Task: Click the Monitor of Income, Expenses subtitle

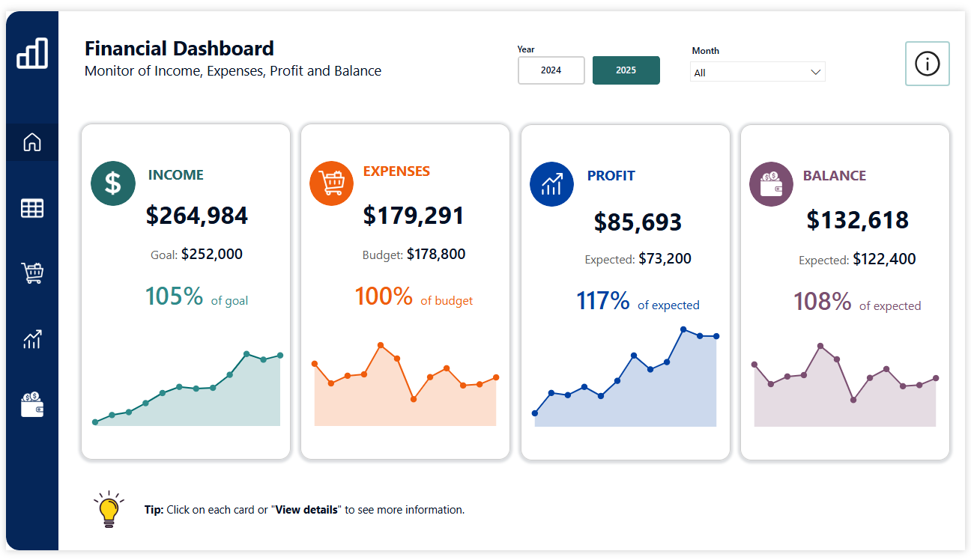Action: pos(233,71)
